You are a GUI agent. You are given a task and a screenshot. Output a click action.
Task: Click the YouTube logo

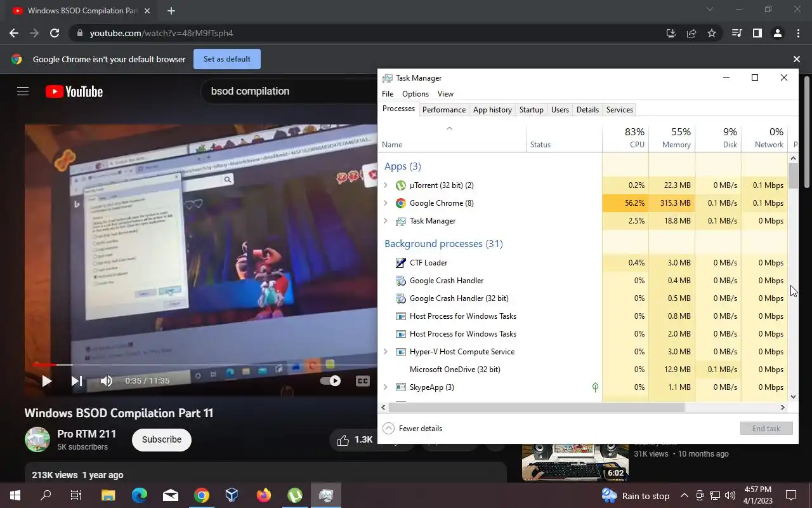[74, 91]
